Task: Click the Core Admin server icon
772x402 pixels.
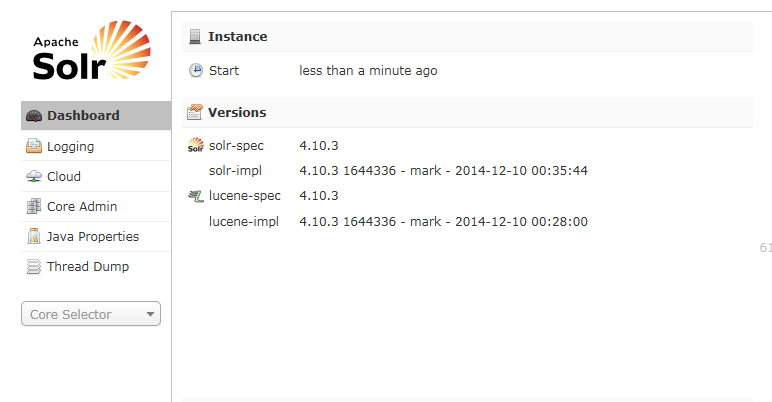Action: (34, 207)
